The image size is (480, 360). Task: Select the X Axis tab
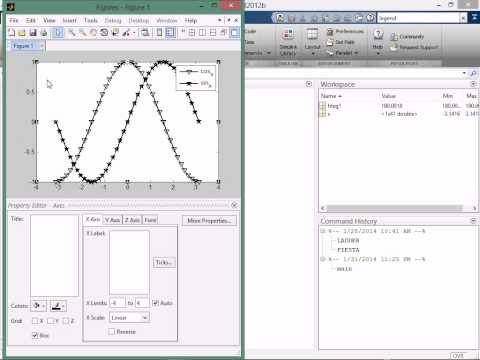93,219
